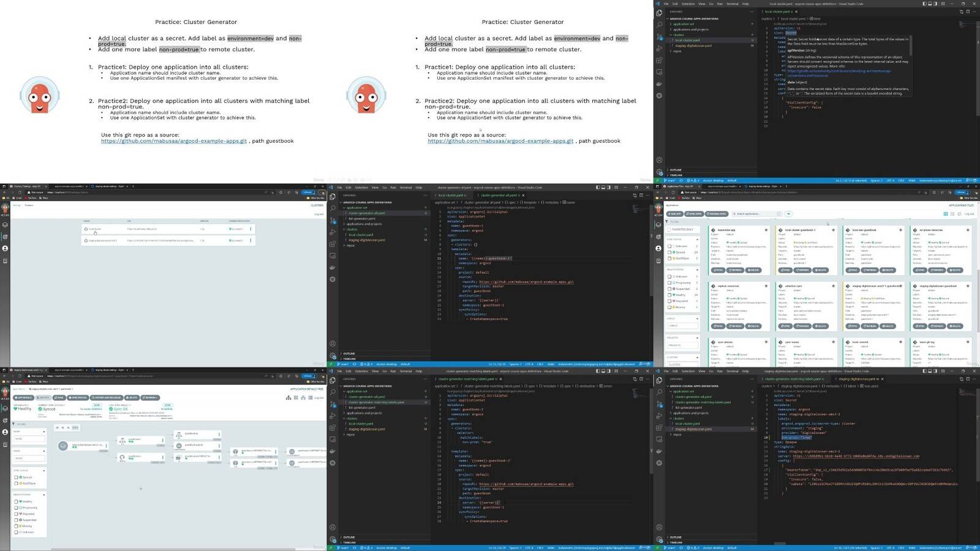Collapse Health Status filter section on Applications tiles page
The height and width of the screenshot is (551, 980).
697,270
